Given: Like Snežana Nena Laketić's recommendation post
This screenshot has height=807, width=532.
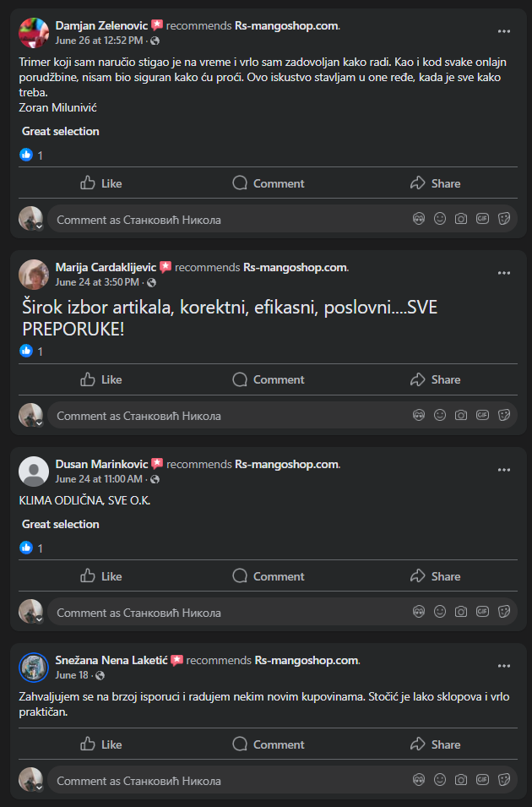Looking at the screenshot, I should (100, 744).
